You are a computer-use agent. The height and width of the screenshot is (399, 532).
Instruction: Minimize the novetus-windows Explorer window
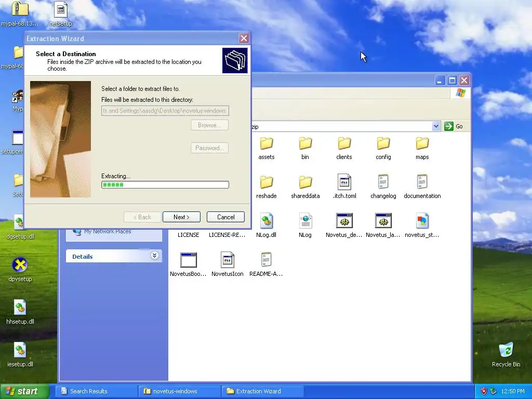(x=440, y=81)
